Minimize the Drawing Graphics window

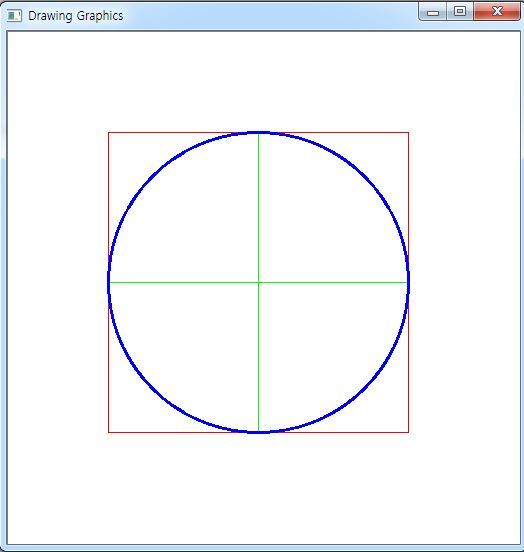[x=433, y=12]
